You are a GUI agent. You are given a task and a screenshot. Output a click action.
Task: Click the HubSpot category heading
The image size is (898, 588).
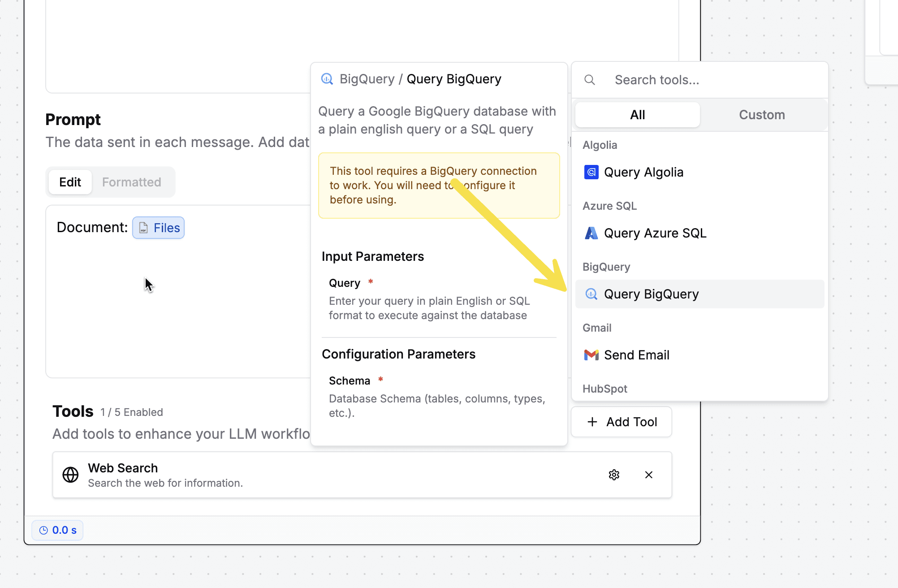(604, 389)
